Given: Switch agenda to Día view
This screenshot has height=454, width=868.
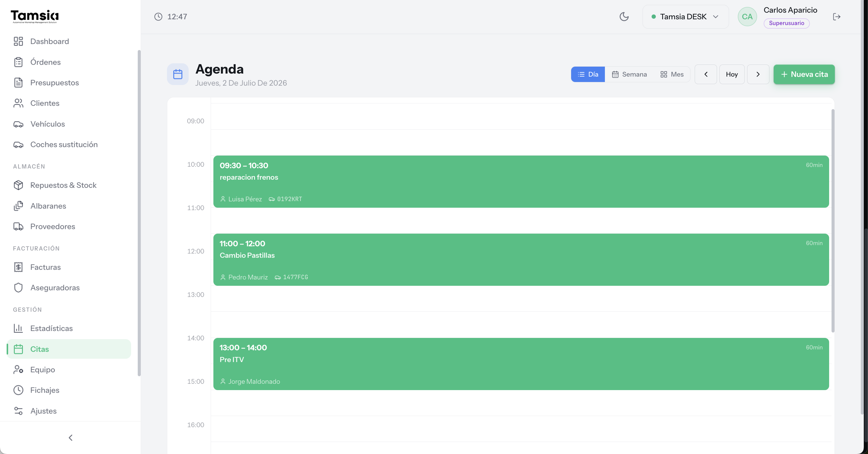Looking at the screenshot, I should pyautogui.click(x=588, y=74).
